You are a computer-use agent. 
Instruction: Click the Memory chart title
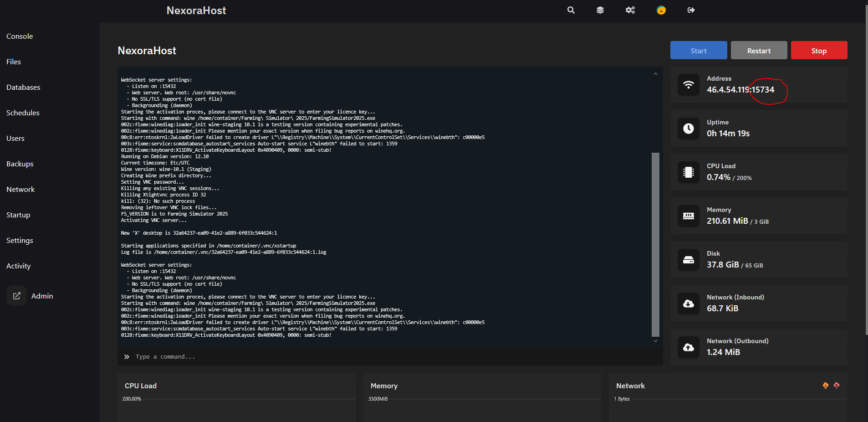click(x=384, y=386)
